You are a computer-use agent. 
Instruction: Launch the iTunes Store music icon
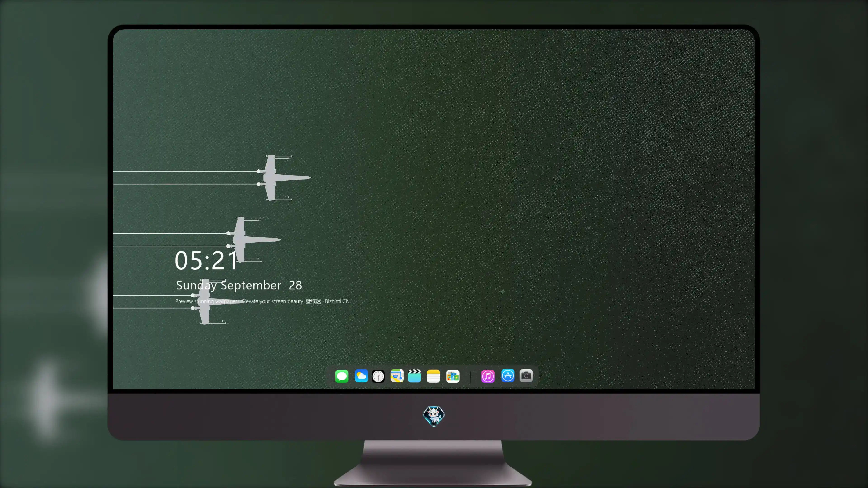[488, 376]
